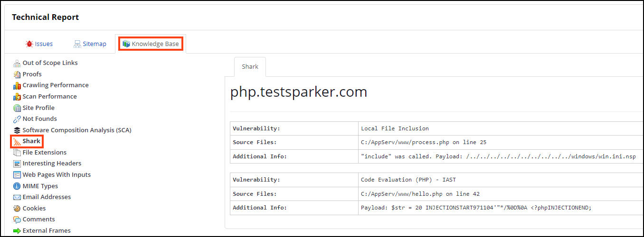Click the Sitemap tab icon
Screen dimensions: 644x237
point(77,44)
